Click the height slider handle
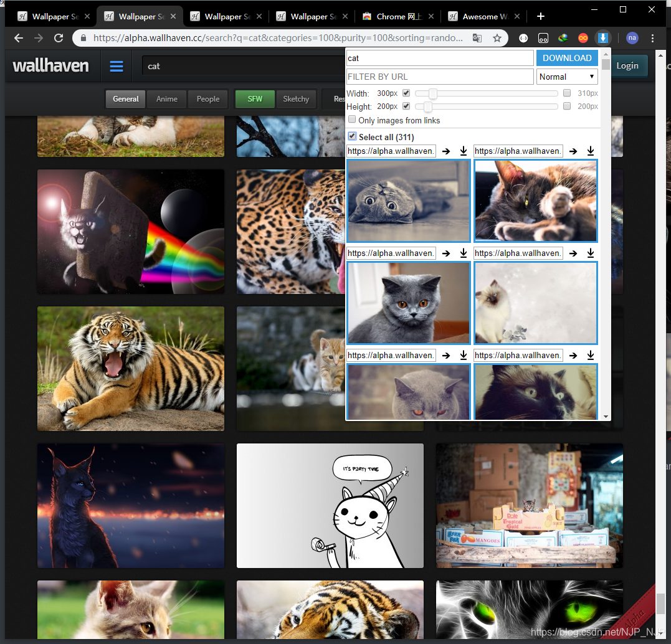Viewport: 671px width, 644px height. click(x=427, y=106)
